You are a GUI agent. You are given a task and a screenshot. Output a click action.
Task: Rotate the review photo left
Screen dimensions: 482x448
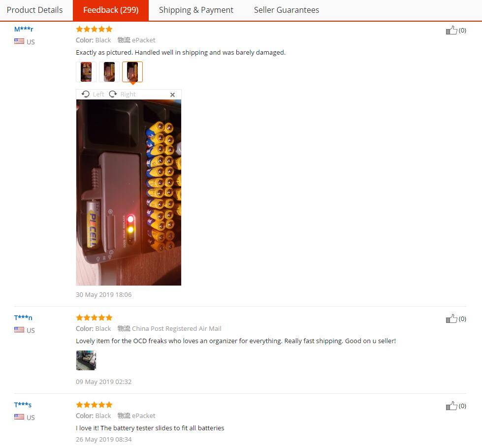(x=93, y=94)
